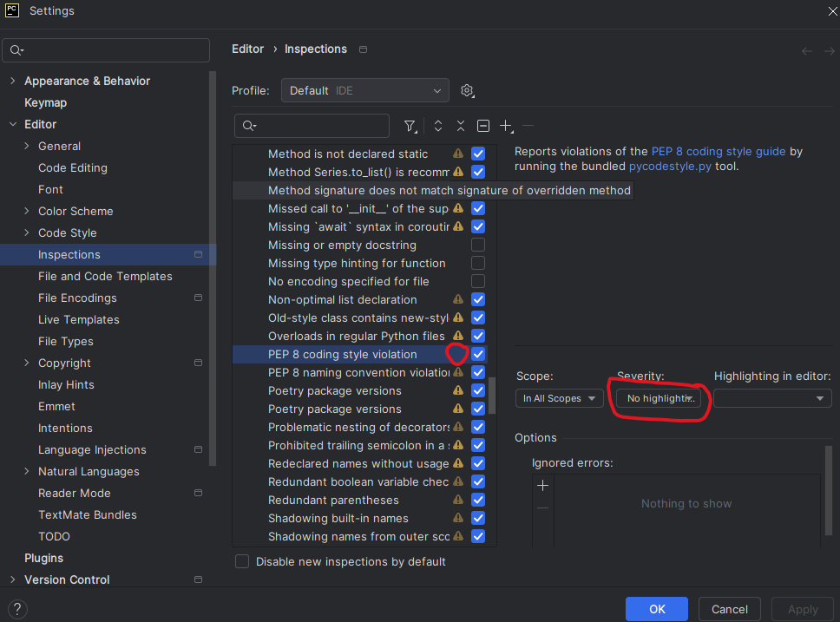Expand the Color Scheme node
Screen dimensions: 840x622
27,211
